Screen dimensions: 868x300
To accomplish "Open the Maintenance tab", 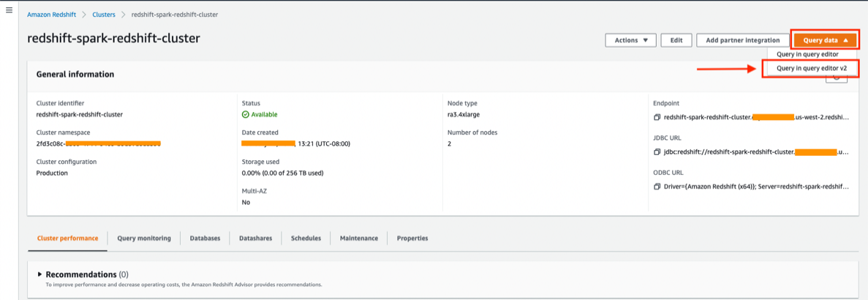I will point(359,238).
